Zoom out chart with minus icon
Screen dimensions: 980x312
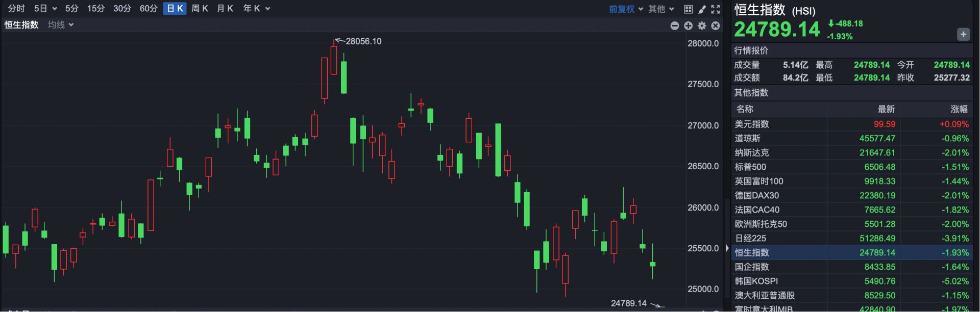pos(674,26)
